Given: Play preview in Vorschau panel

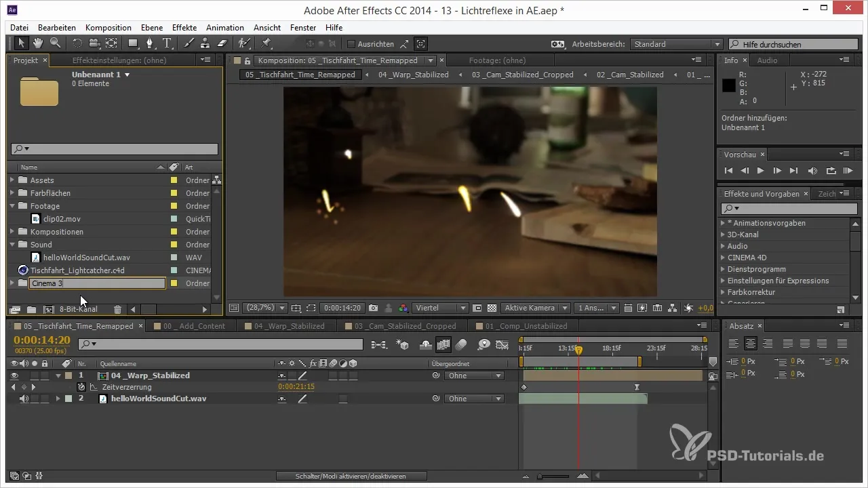Looking at the screenshot, I should point(761,171).
